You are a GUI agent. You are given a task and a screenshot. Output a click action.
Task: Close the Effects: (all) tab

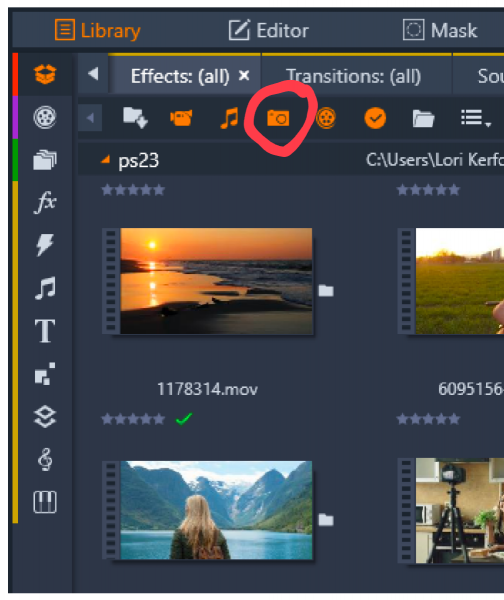[x=244, y=75]
